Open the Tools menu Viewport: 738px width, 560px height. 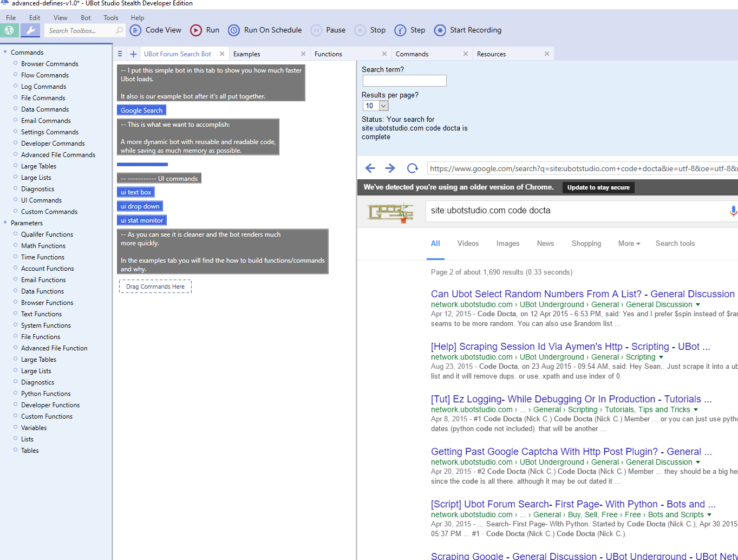[x=111, y=18]
